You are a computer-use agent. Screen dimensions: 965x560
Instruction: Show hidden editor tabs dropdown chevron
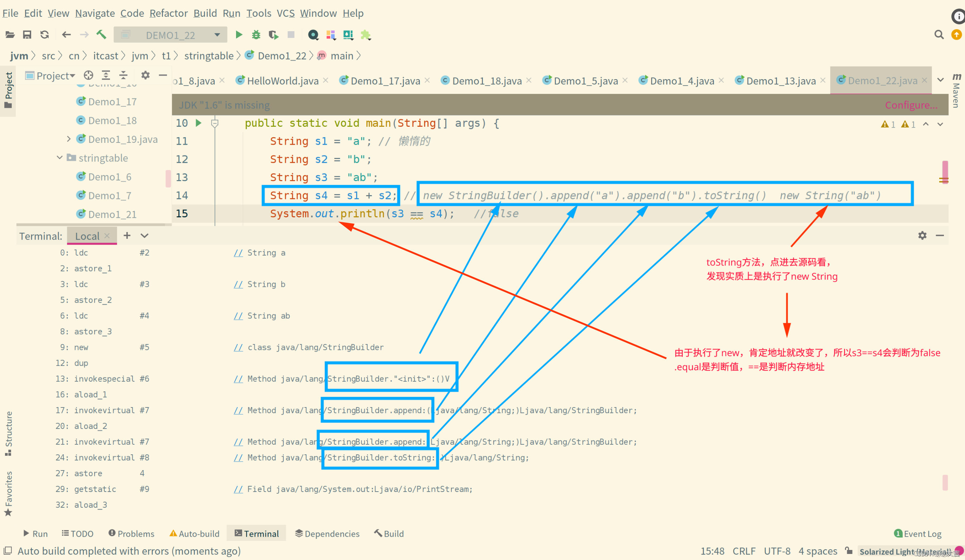coord(941,80)
